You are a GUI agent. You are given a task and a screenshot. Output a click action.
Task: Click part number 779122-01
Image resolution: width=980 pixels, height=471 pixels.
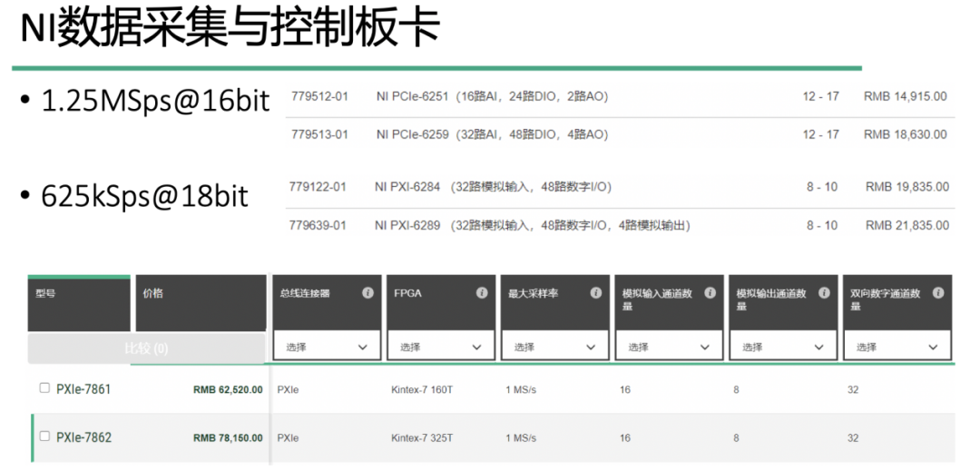318,187
